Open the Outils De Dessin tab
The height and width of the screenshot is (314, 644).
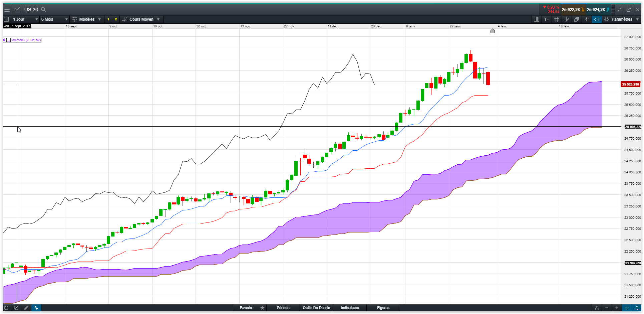coord(316,308)
